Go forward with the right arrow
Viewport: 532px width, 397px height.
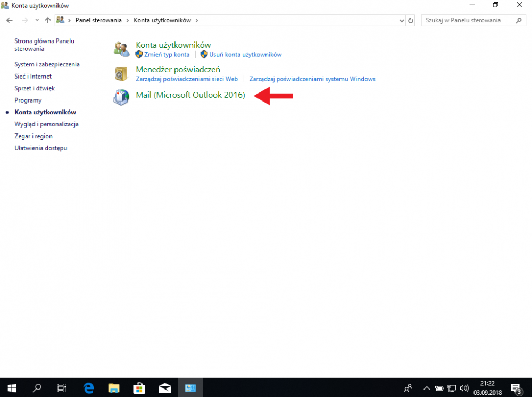[25, 20]
